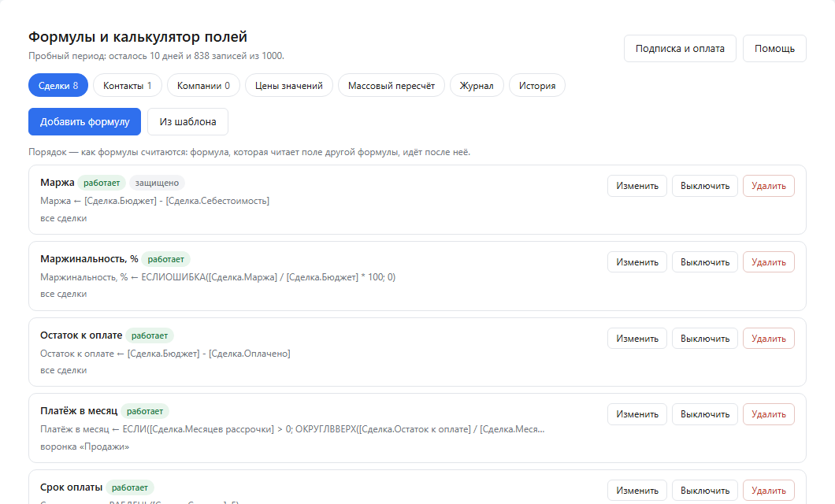Click the 'воронка «Продажи»' scope text
The height and width of the screenshot is (504, 835).
click(x=84, y=447)
